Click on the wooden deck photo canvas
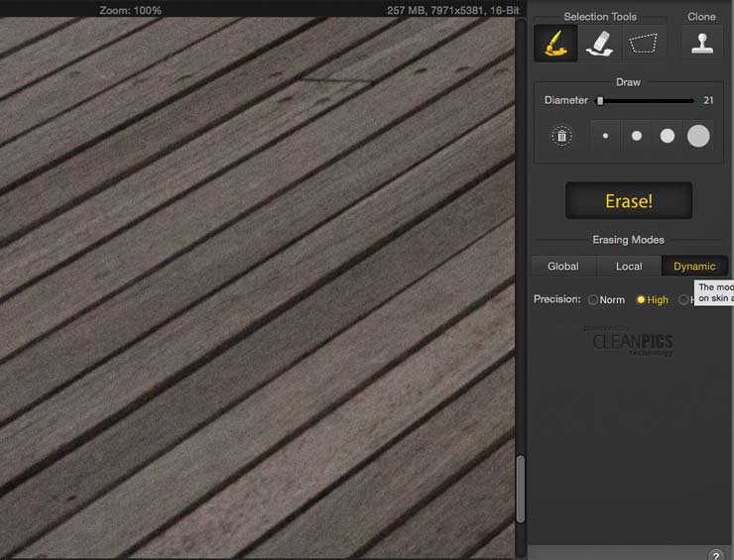The image size is (734, 560). coord(258,287)
